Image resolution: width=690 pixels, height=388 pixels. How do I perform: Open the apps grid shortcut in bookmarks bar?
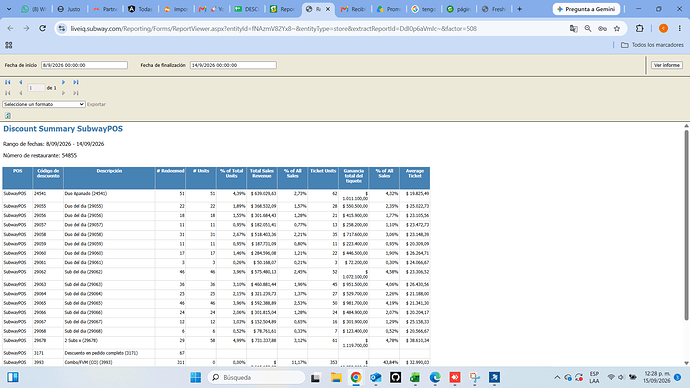[8, 45]
